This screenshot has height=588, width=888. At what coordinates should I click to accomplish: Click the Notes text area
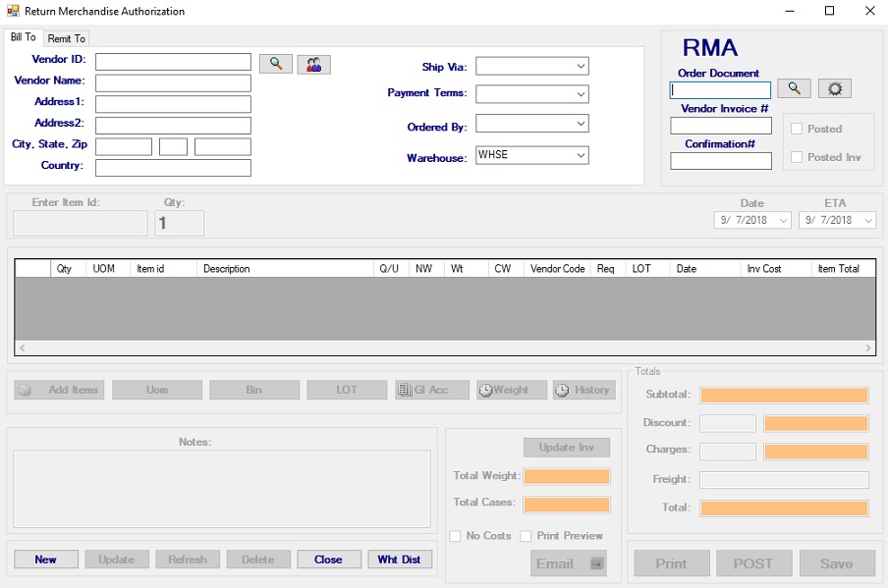[222, 489]
